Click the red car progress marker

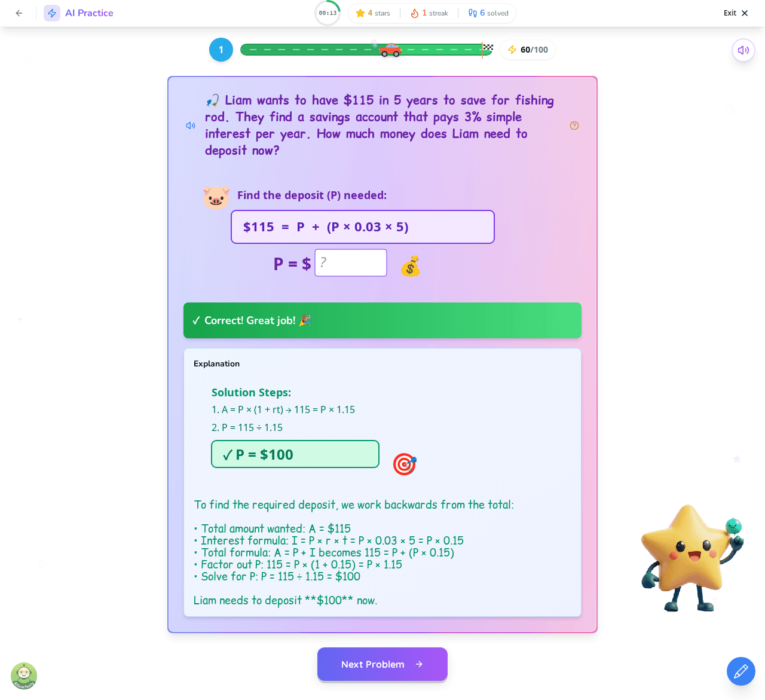[x=390, y=50]
